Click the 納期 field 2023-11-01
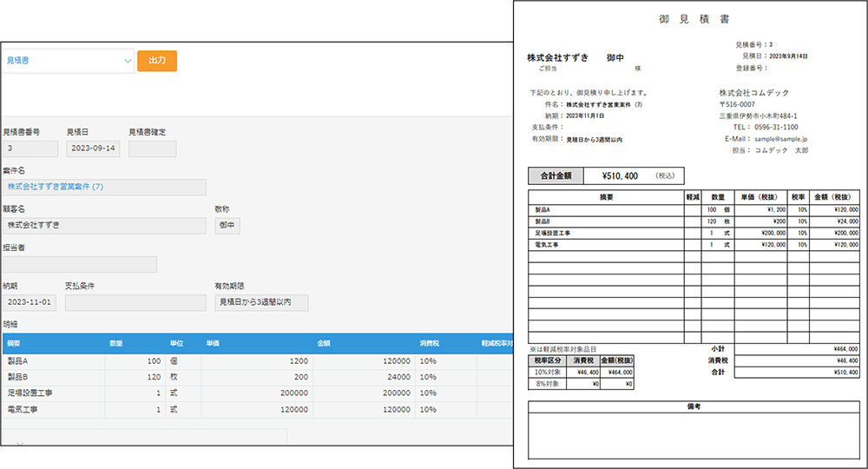The image size is (868, 469). point(30,302)
